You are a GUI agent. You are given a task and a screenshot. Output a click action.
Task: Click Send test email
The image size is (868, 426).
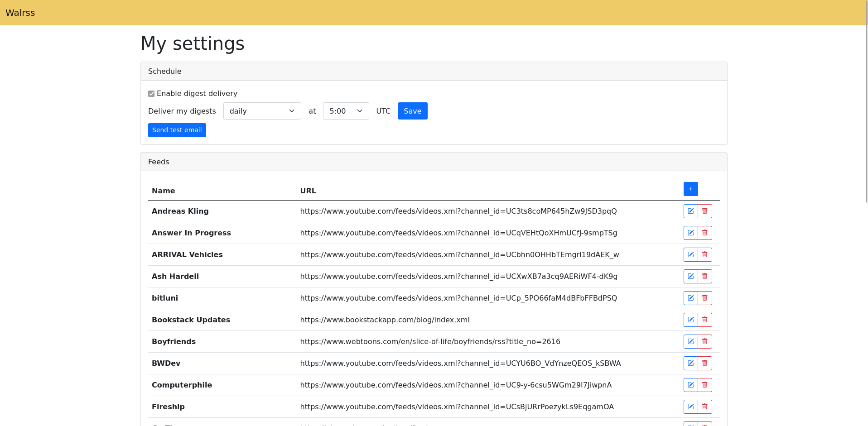pos(177,130)
